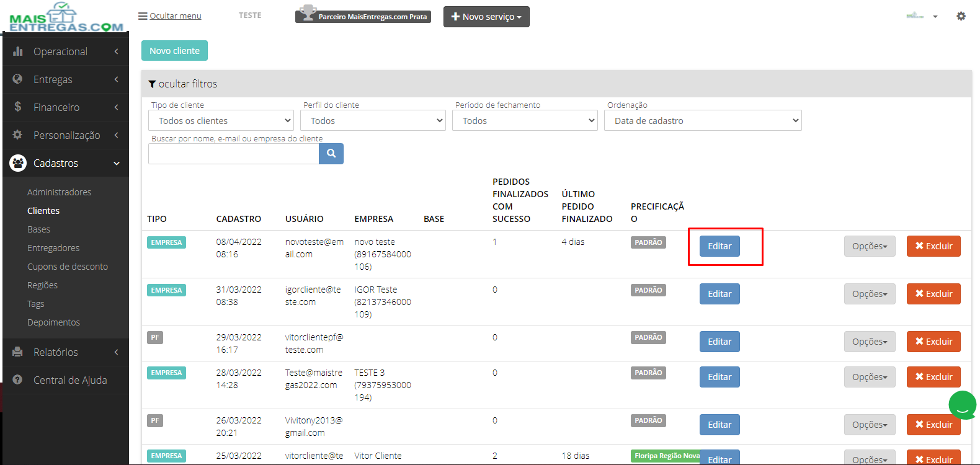This screenshot has height=465, width=980.
Task: Open Tags in the sidebar
Action: 35,304
